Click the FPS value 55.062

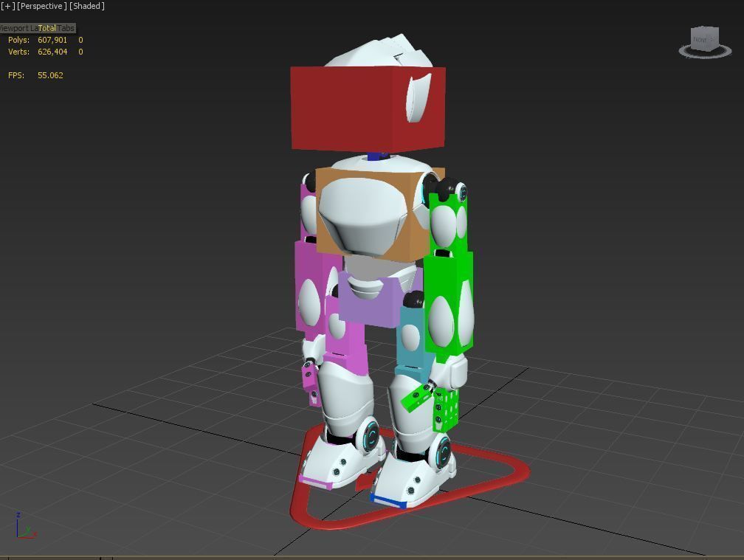coord(50,75)
